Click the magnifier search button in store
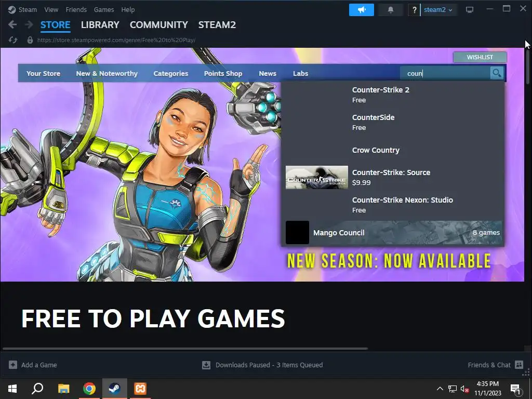This screenshot has height=399, width=532. [497, 73]
